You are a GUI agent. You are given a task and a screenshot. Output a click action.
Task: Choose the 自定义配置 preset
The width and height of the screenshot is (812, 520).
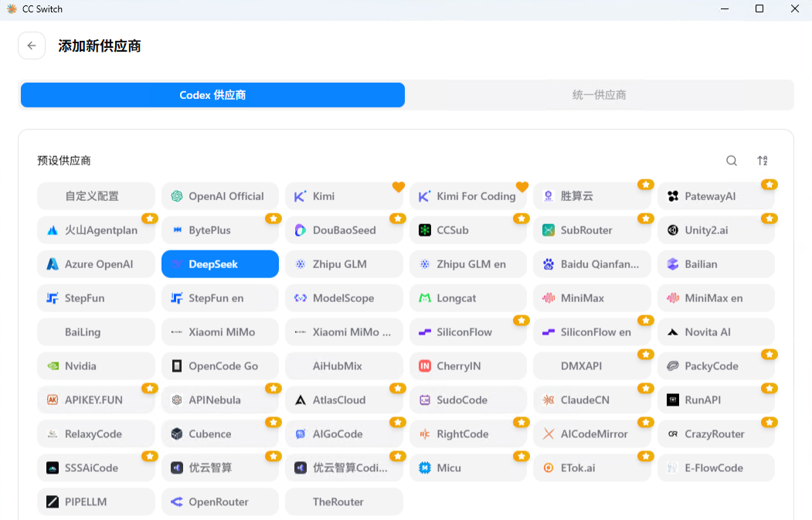97,196
